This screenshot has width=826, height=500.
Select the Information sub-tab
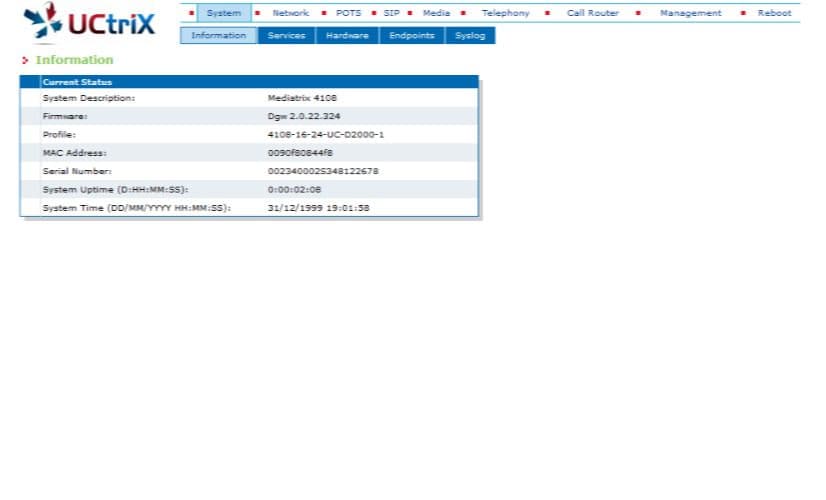(218, 35)
